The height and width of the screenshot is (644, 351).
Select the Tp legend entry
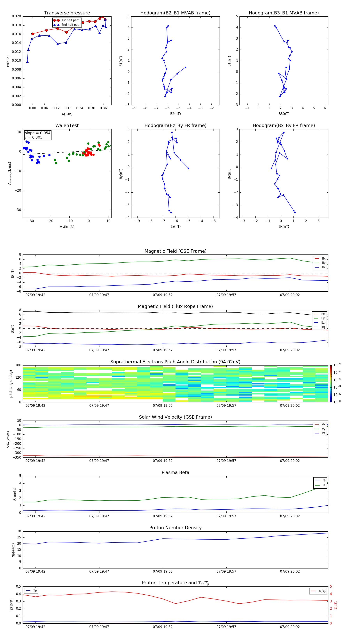(x=31, y=591)
